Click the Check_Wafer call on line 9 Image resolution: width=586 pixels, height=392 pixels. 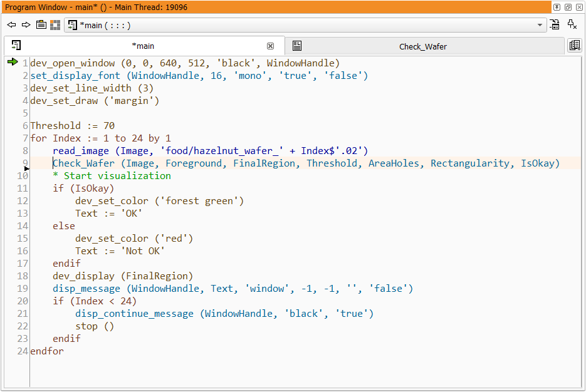(84, 163)
